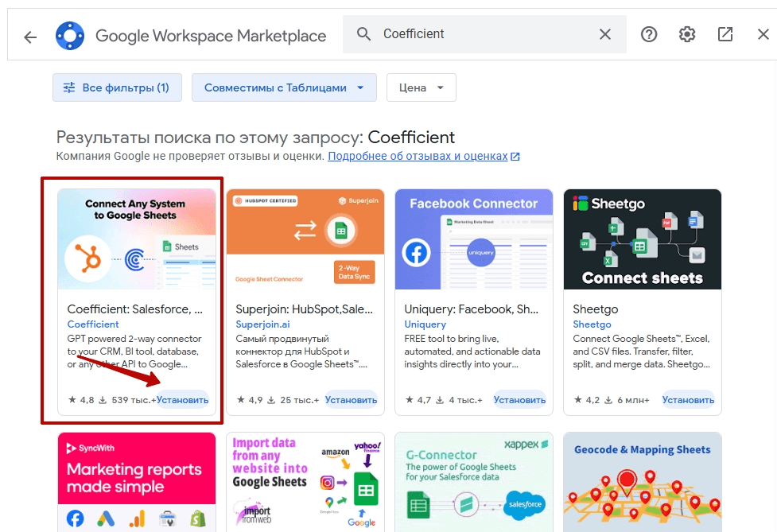Image resolution: width=777 pixels, height=532 pixels.
Task: Open the Superjoin.ai developer link
Action: (262, 324)
